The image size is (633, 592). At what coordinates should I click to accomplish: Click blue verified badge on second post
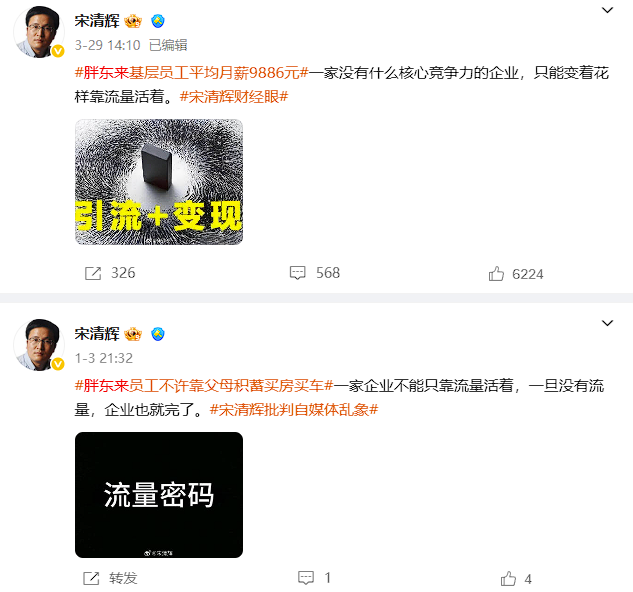[x=158, y=334]
